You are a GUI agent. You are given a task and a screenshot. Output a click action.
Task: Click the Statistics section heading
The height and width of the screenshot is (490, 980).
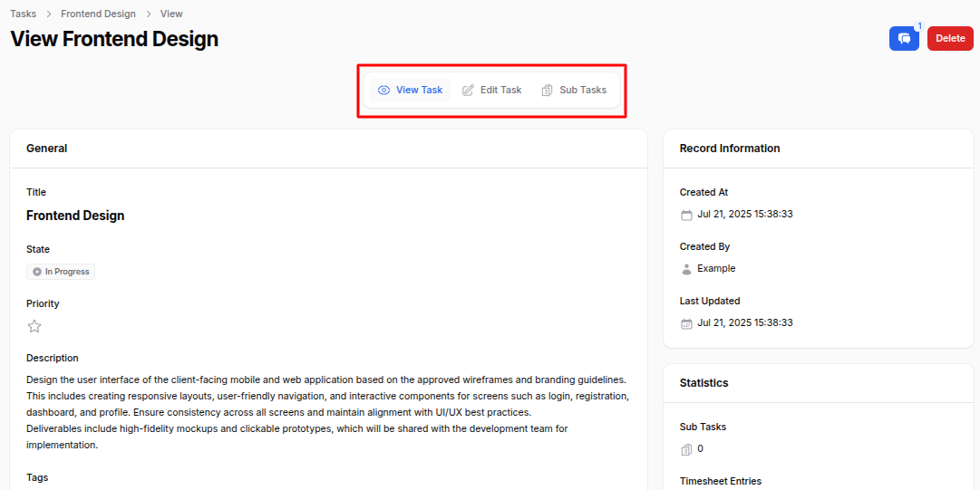[703, 383]
